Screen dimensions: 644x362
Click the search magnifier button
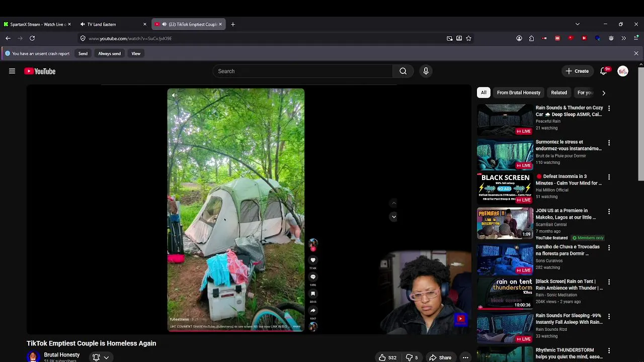tap(403, 71)
